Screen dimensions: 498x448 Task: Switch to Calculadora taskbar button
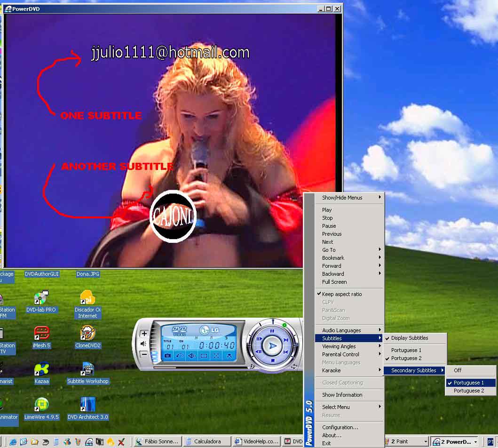[x=207, y=441]
